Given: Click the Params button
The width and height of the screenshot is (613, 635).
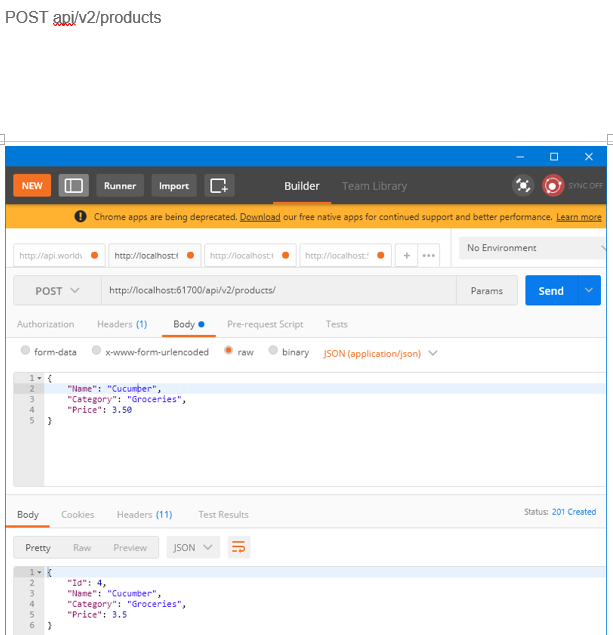Looking at the screenshot, I should [x=487, y=291].
